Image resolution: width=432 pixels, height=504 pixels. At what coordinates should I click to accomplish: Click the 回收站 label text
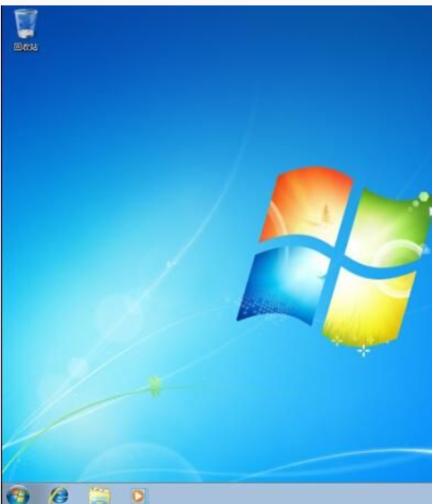click(x=26, y=47)
